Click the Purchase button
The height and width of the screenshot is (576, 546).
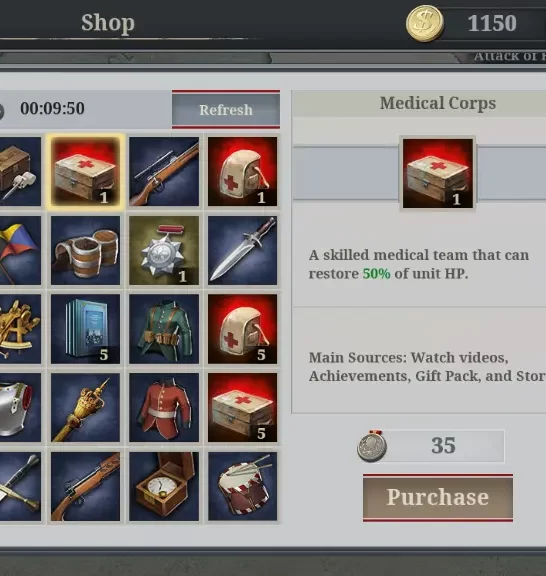(438, 498)
